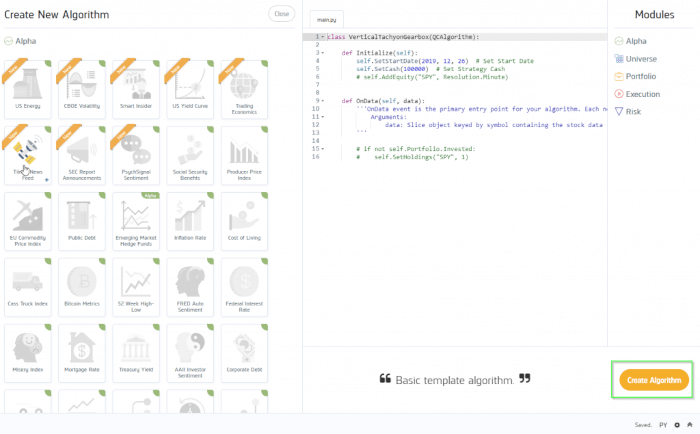
Task: Click the Alpha section header on left
Action: 21,41
